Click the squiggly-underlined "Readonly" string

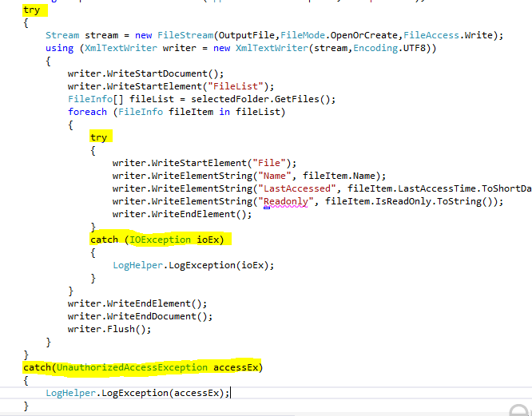click(286, 202)
